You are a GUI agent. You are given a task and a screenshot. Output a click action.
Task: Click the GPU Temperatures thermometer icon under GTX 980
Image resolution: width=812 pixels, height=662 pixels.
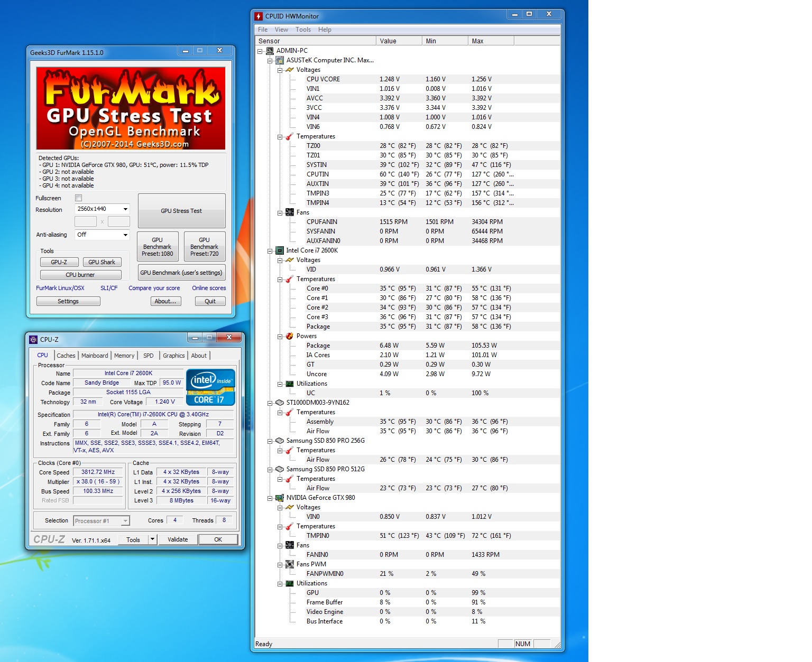tap(290, 526)
